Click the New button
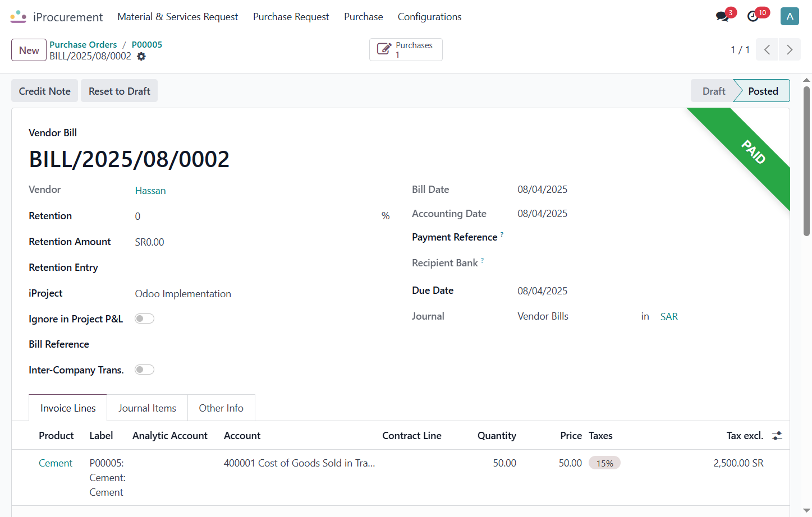The height and width of the screenshot is (517, 812). tap(29, 50)
